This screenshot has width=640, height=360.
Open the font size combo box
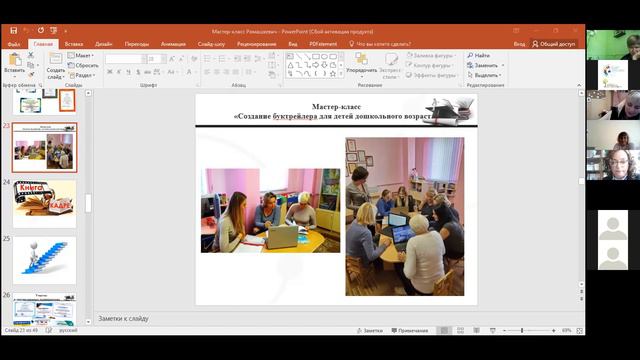pyautogui.click(x=157, y=59)
